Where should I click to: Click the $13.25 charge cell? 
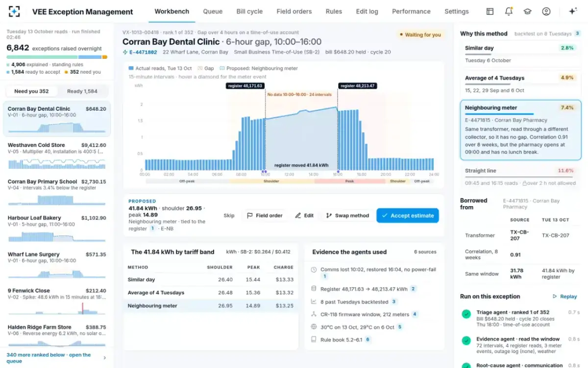point(285,306)
